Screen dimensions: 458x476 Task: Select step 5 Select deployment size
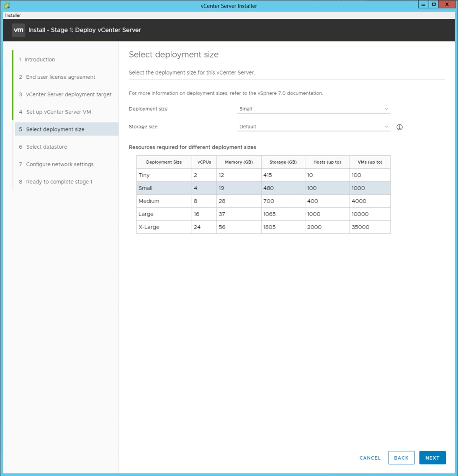[x=67, y=129]
